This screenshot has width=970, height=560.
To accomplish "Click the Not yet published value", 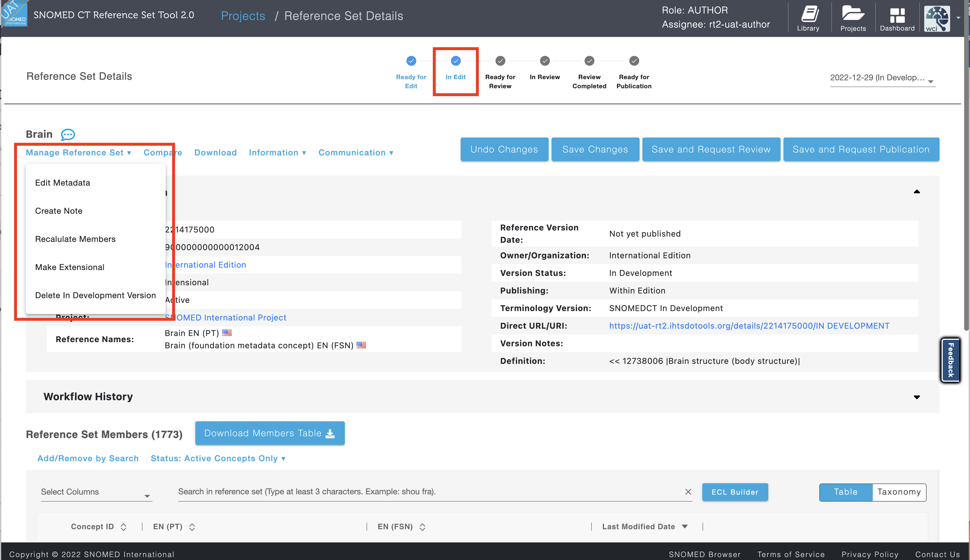I will click(645, 234).
